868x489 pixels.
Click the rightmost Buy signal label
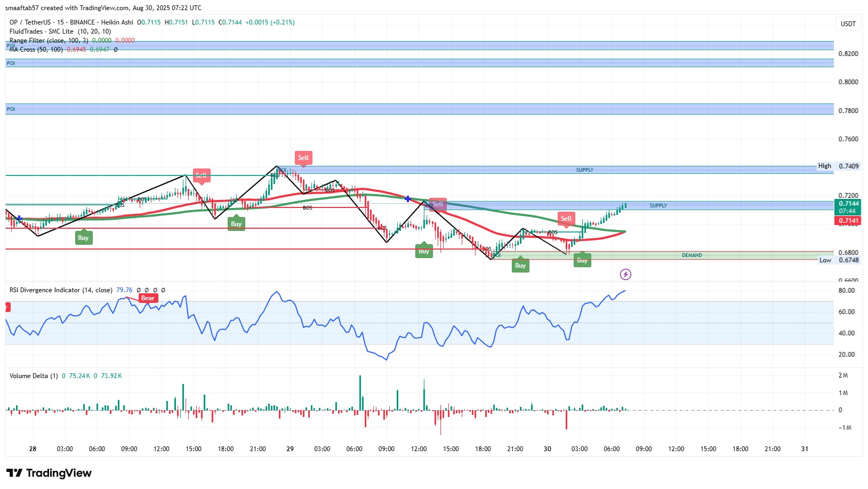pos(582,260)
